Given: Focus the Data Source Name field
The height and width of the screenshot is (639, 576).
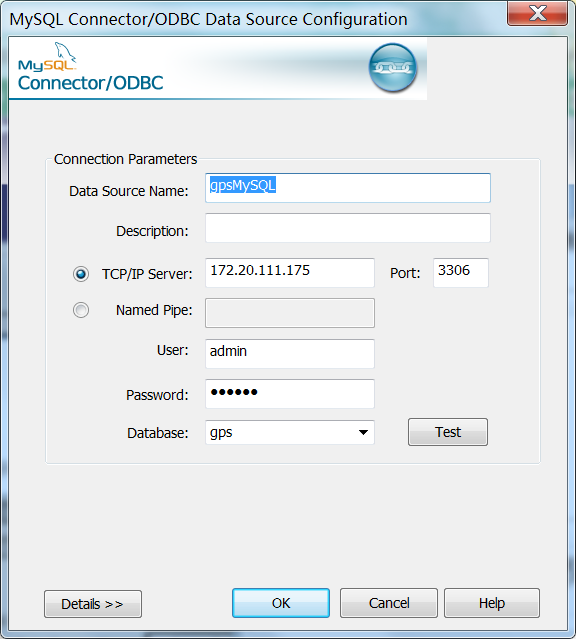Looking at the screenshot, I should pos(348,188).
